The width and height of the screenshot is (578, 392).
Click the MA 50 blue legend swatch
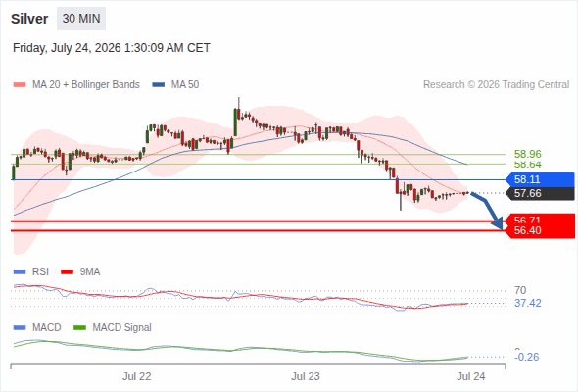[x=159, y=85]
